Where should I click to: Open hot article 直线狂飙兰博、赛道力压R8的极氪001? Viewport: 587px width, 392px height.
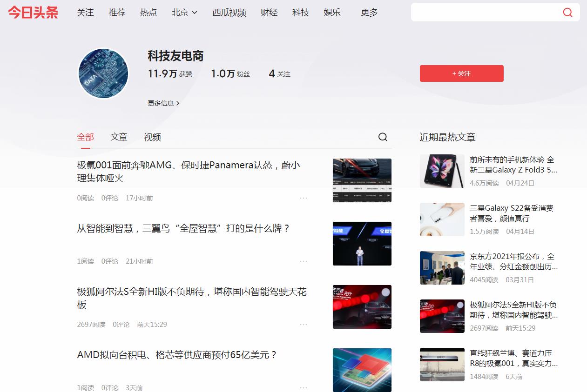pos(514,358)
